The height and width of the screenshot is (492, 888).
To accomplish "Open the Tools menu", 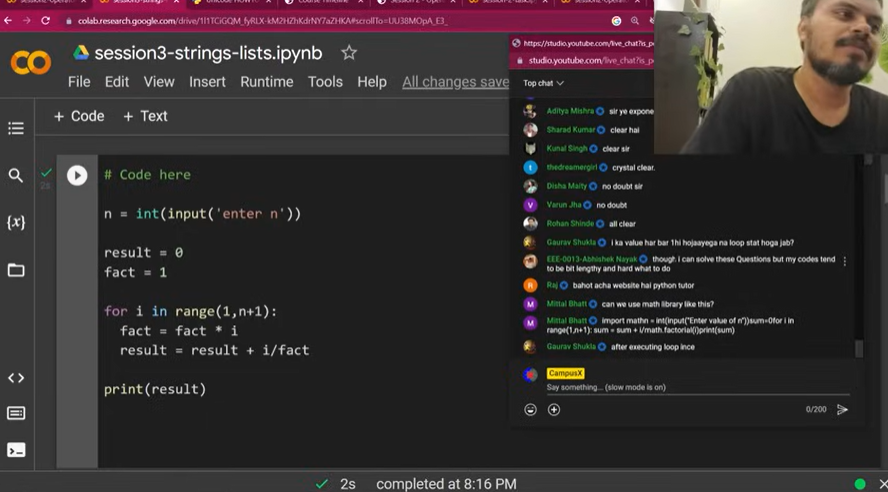I will point(325,82).
